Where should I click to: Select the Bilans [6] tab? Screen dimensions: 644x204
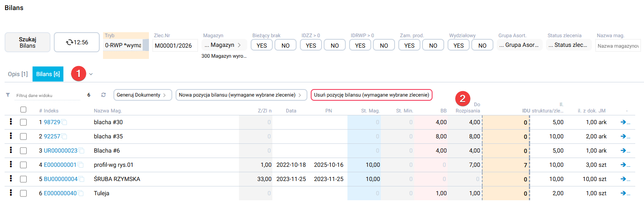tap(48, 74)
